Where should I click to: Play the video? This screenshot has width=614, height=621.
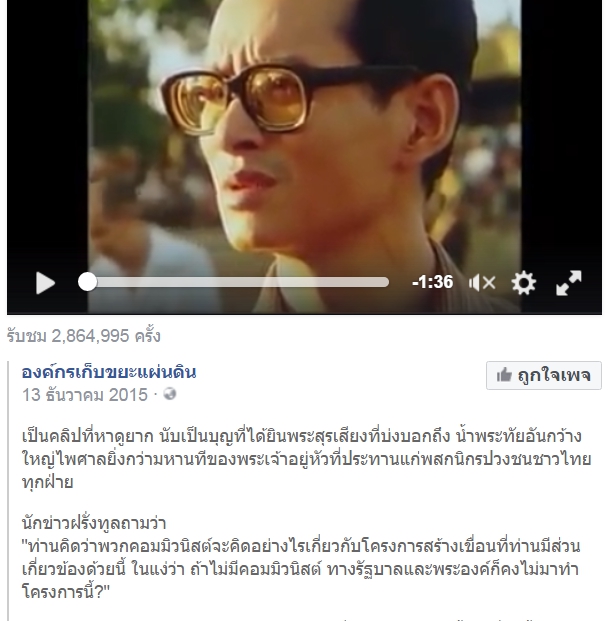(45, 283)
